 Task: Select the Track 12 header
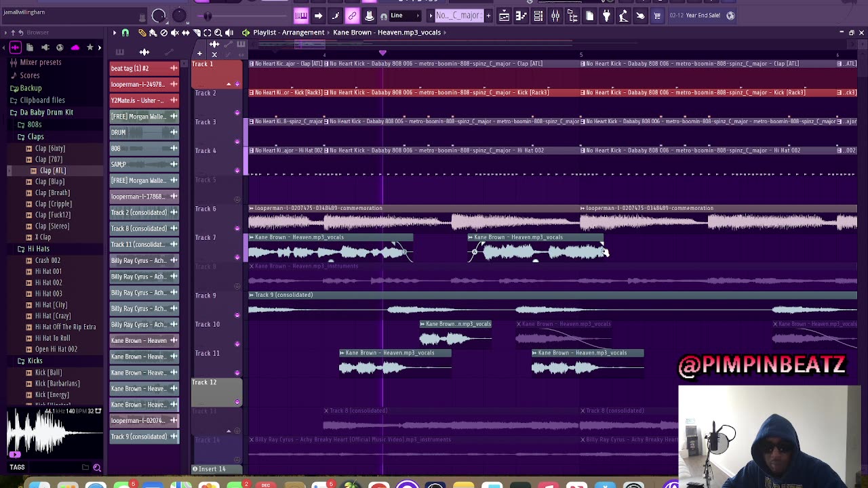(x=216, y=391)
